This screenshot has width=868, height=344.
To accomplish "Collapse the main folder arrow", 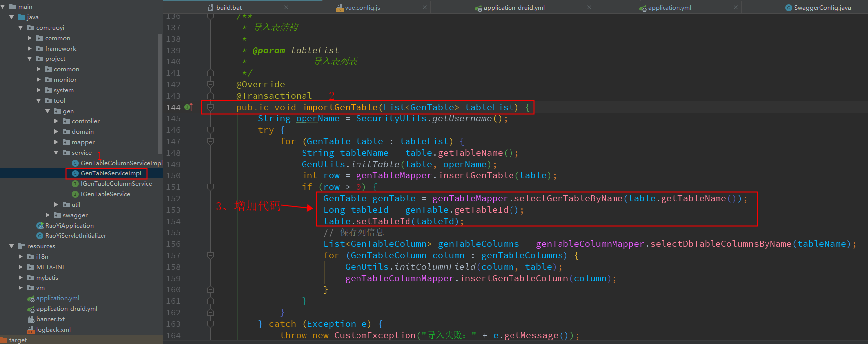I will 3,7.
